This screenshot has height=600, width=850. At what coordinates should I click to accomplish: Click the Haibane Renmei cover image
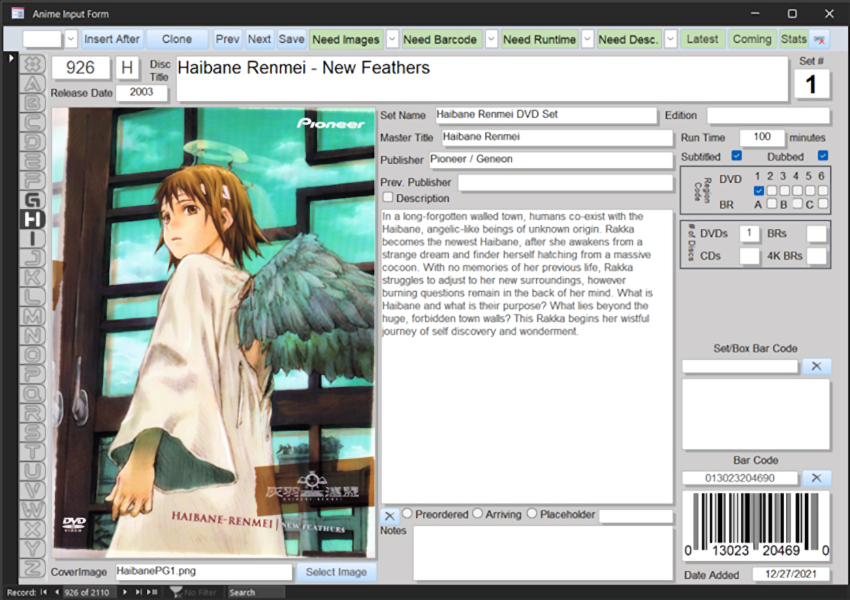tap(214, 332)
